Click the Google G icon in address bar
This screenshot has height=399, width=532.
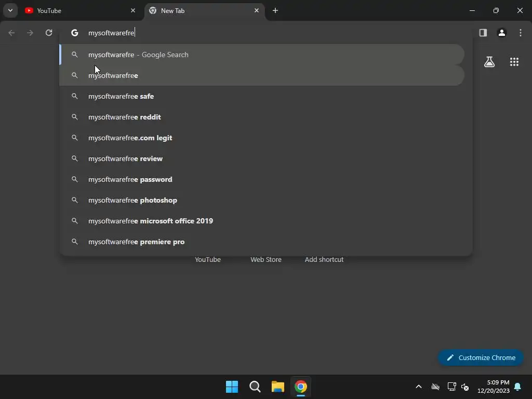[x=75, y=33]
